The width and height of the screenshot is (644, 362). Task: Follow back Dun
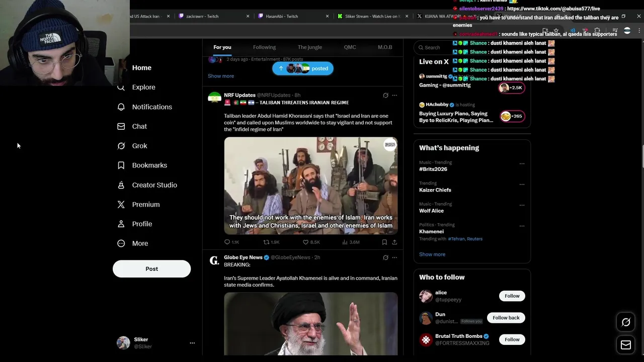pos(506,318)
